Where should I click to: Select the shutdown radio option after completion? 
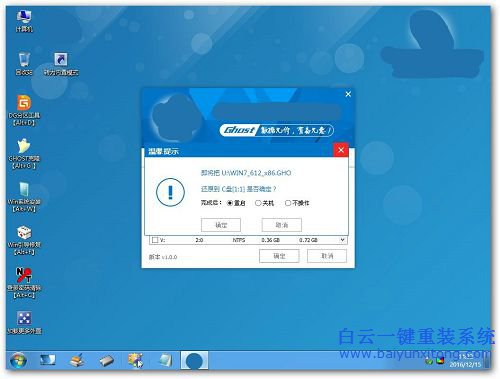258,203
